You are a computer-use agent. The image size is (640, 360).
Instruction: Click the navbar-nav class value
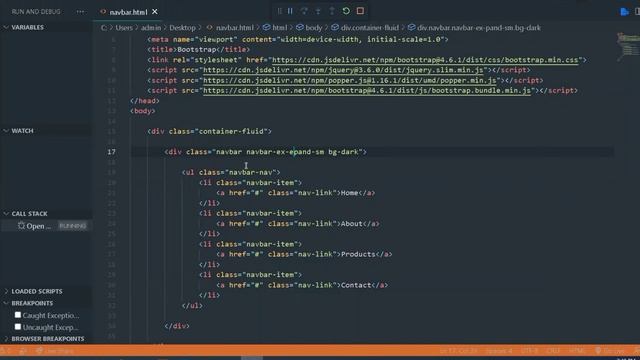(x=252, y=172)
